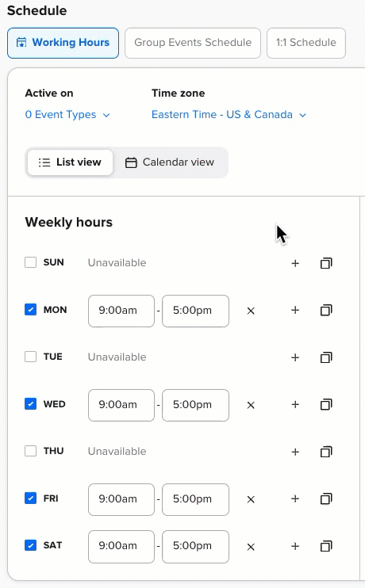Viewport: 365px width, 588px height.
Task: Add another time interval for Wednesday
Action: coord(295,405)
